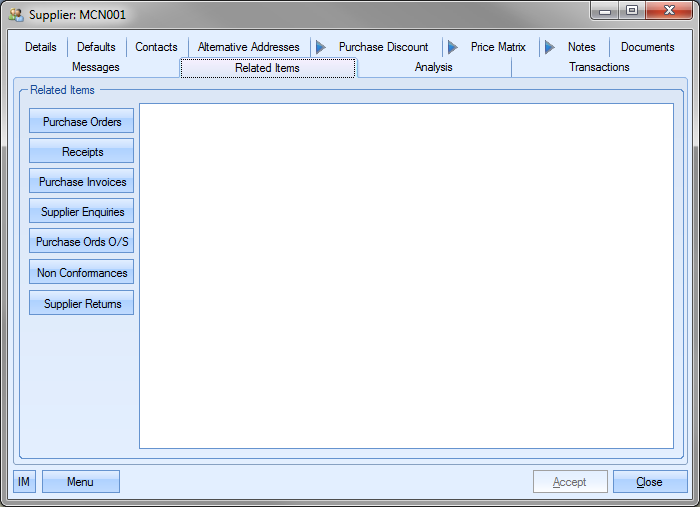Open the Menu button at bottom

[80, 482]
